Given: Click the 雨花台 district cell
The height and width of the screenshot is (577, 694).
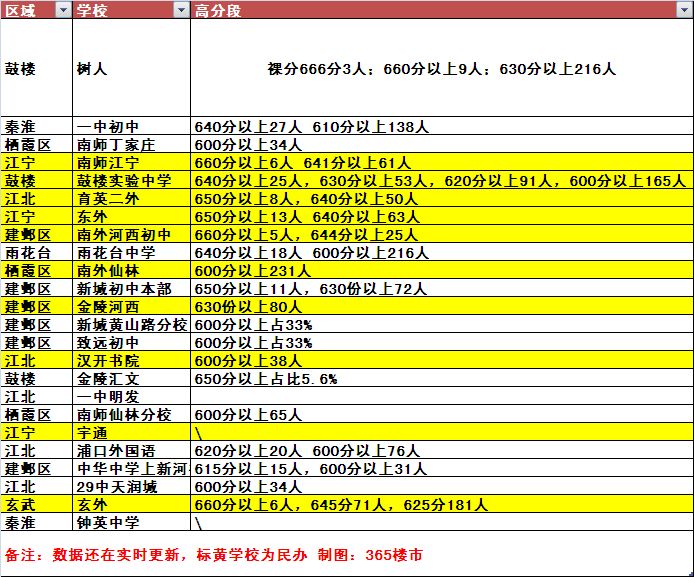Looking at the screenshot, I should coord(36,253).
